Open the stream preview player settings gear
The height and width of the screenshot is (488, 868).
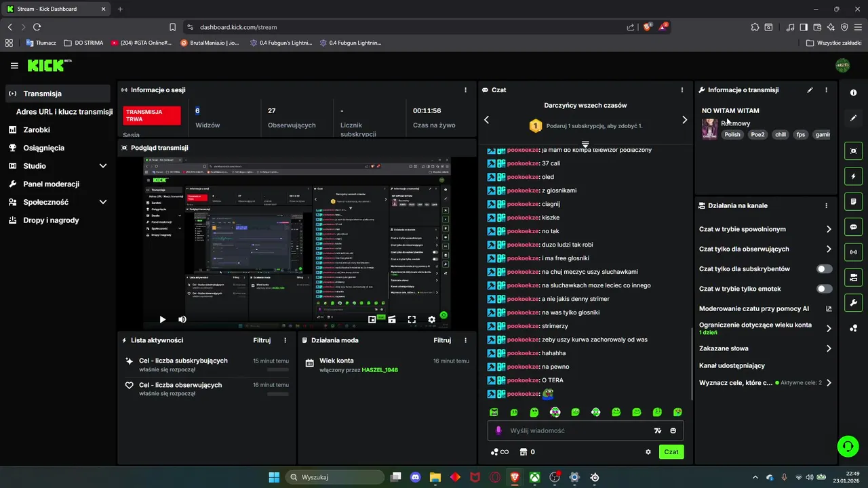(431, 319)
